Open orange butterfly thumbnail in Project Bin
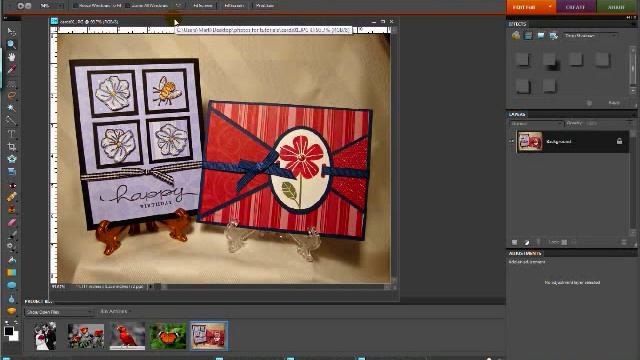The width and height of the screenshot is (640, 360). [168, 336]
